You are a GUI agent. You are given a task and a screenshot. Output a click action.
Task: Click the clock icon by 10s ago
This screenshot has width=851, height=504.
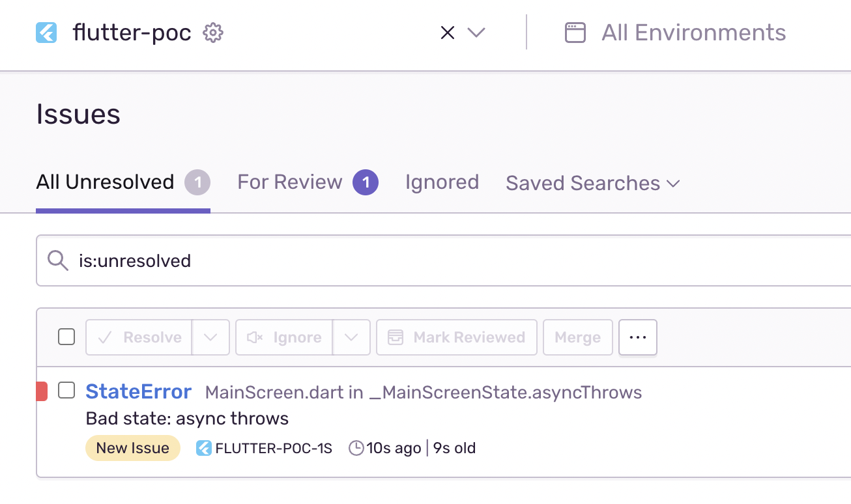click(356, 448)
